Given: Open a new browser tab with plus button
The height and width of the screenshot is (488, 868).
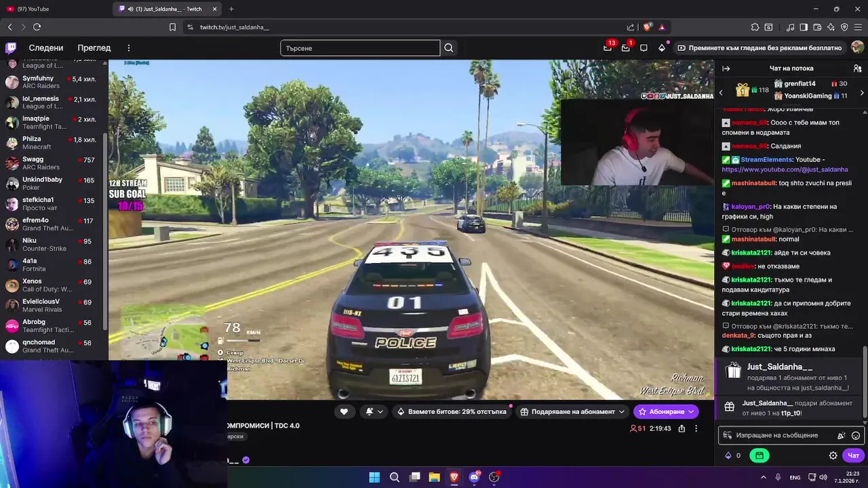Looking at the screenshot, I should [x=231, y=9].
